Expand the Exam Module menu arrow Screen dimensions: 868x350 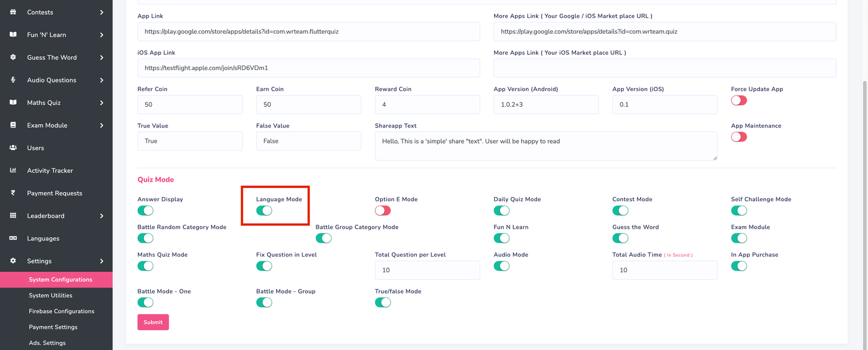pyautogui.click(x=101, y=125)
